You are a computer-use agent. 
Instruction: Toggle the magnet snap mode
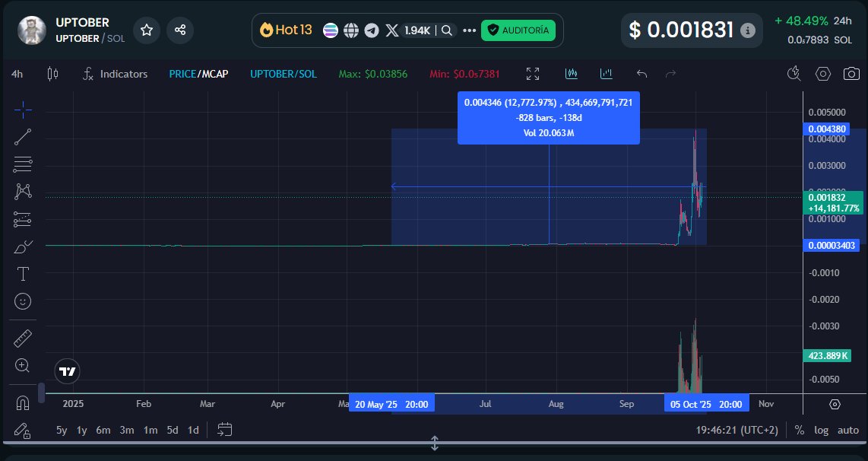coord(23,403)
